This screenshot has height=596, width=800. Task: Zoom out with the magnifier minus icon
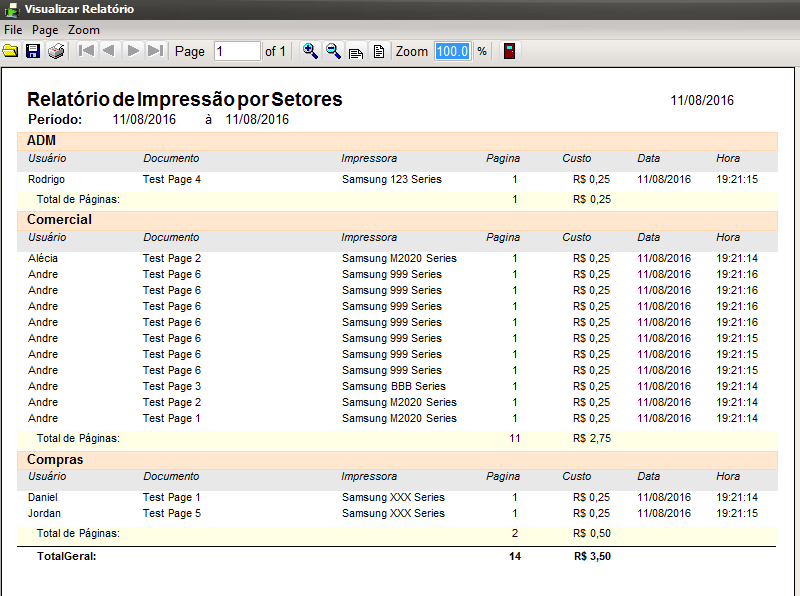pos(333,51)
